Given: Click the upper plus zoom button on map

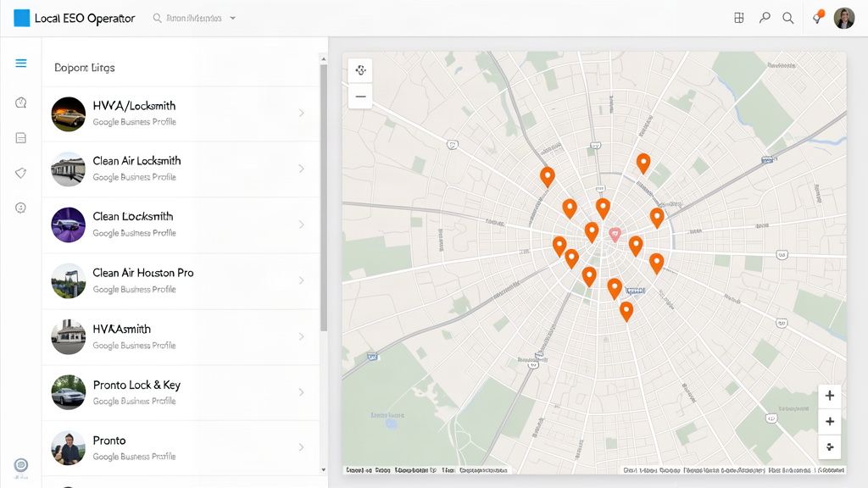Looking at the screenshot, I should pos(829,396).
